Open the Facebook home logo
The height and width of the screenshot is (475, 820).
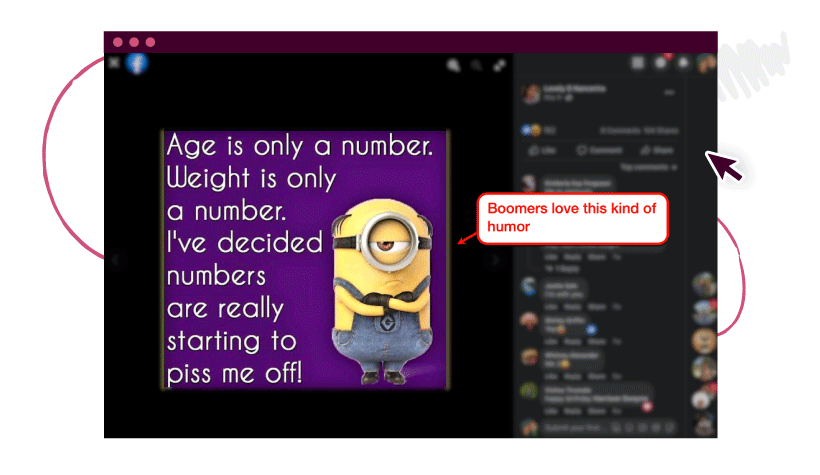(x=136, y=63)
